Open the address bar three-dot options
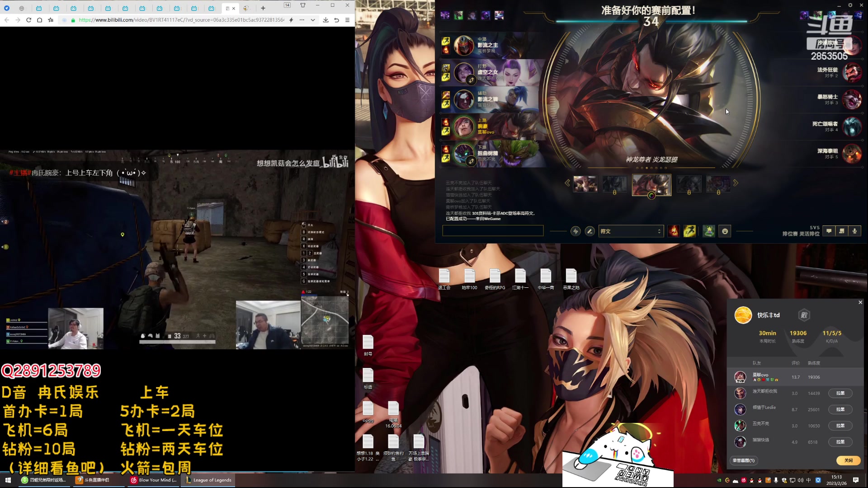 pyautogui.click(x=302, y=20)
